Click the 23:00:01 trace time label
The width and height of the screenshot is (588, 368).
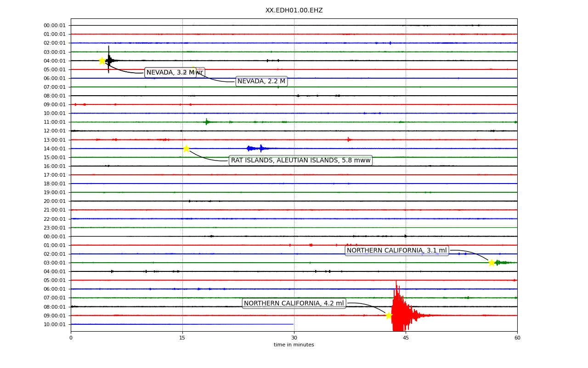[55, 228]
